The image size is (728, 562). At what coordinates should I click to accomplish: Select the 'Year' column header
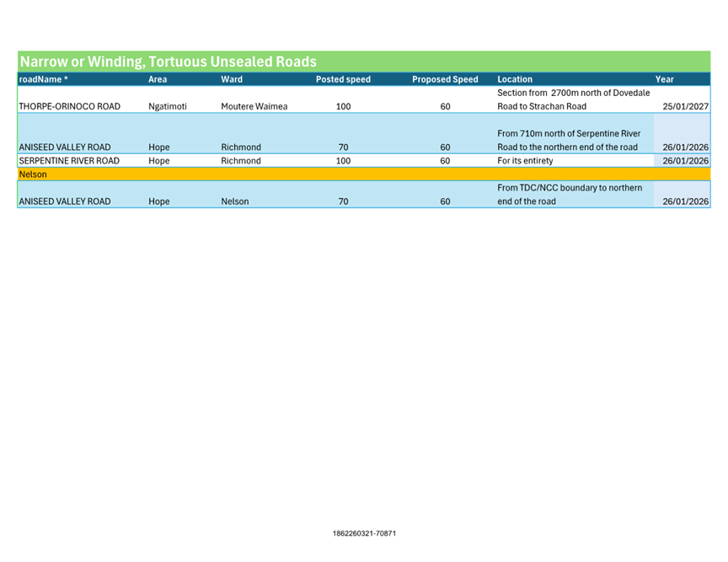(664, 79)
